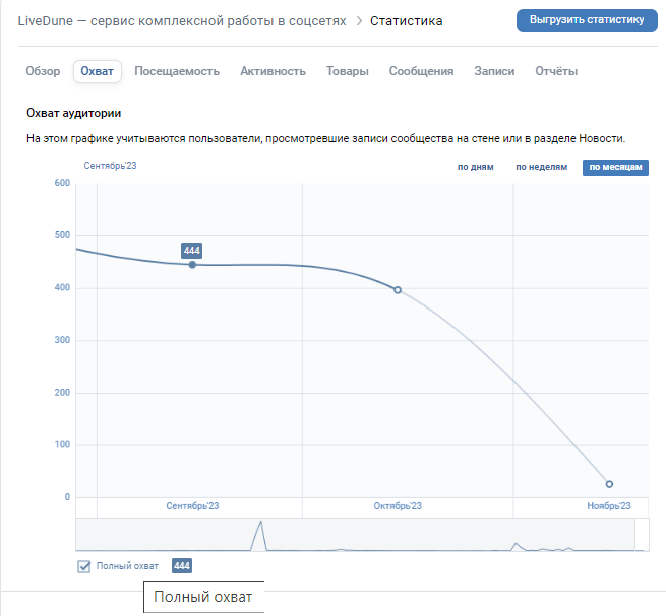The height and width of the screenshot is (616, 666).
Task: Click the Выгрузить статистику button
Action: pos(586,20)
